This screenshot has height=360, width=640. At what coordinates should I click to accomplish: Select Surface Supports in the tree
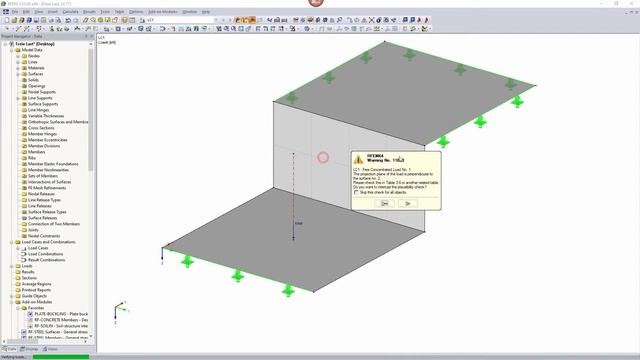tap(43, 104)
